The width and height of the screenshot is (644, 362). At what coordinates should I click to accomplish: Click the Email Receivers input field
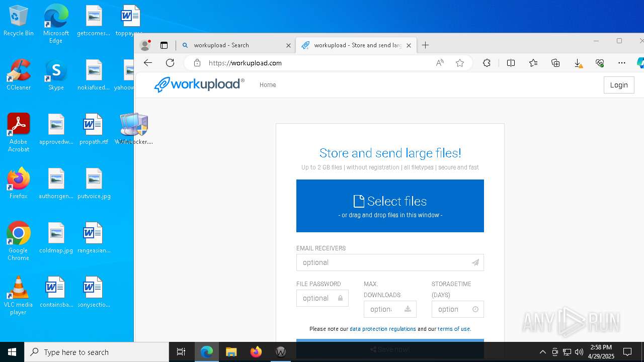click(390, 262)
